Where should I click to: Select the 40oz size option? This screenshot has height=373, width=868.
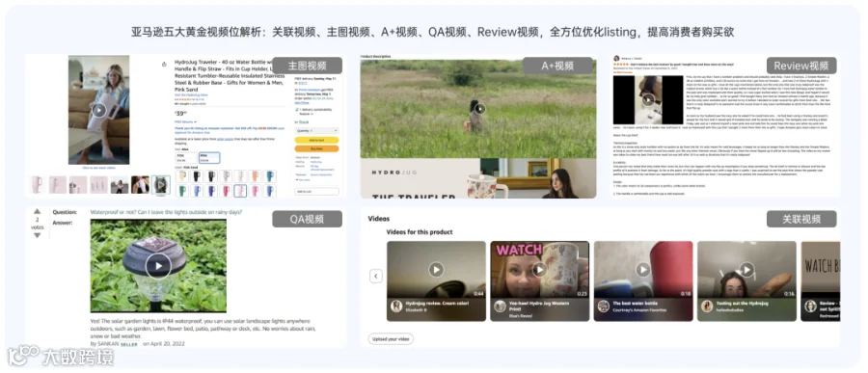point(209,158)
